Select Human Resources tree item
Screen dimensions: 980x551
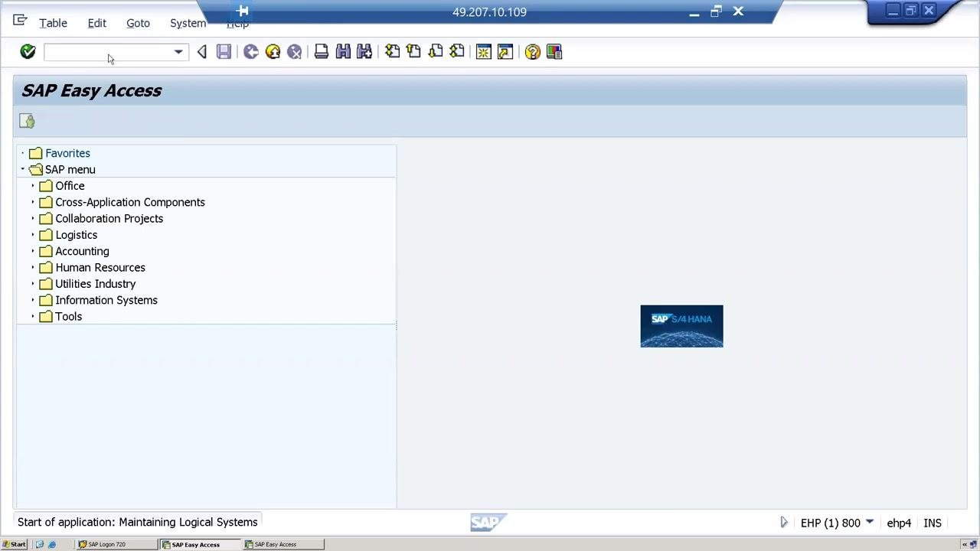100,267
